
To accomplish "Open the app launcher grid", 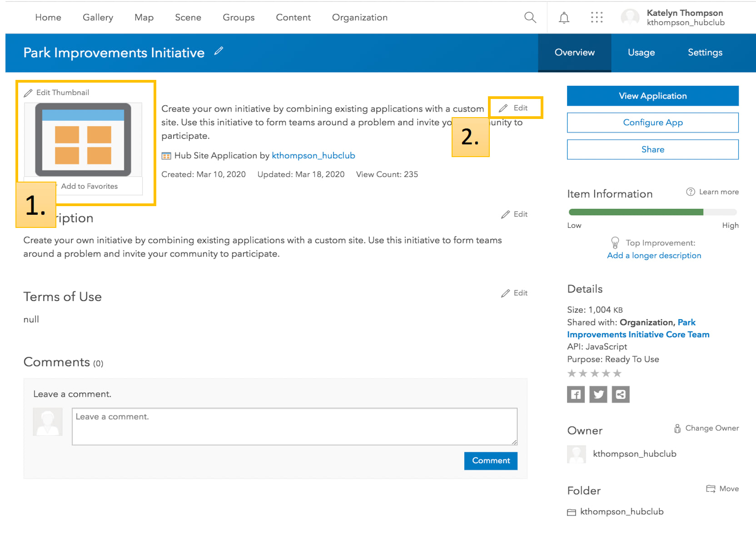I will [x=597, y=18].
